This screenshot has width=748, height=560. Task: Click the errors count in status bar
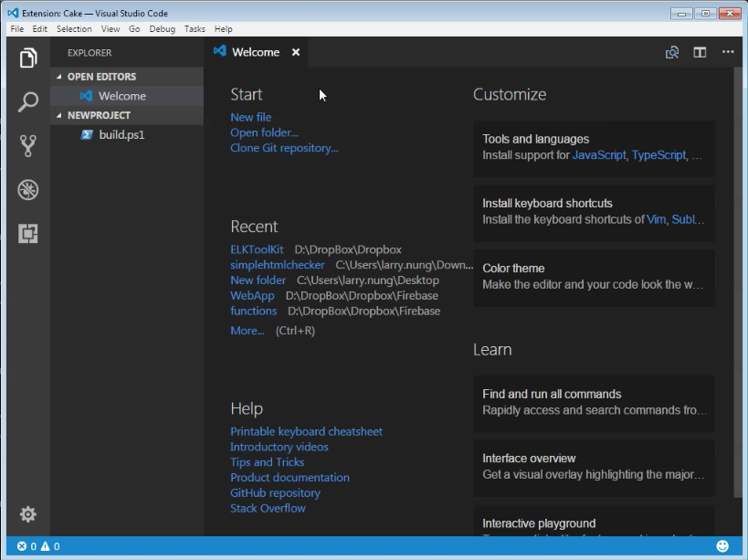[26, 546]
